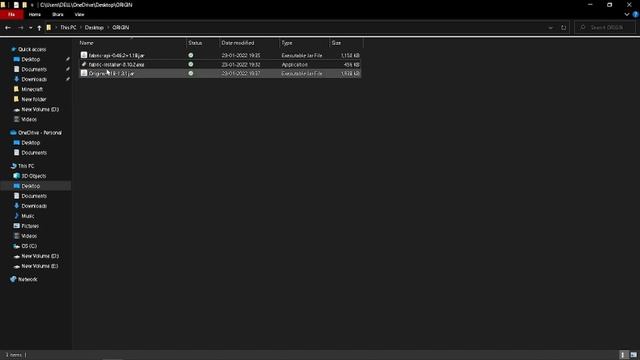Open the File menu
The height and width of the screenshot is (360, 640).
click(11, 15)
